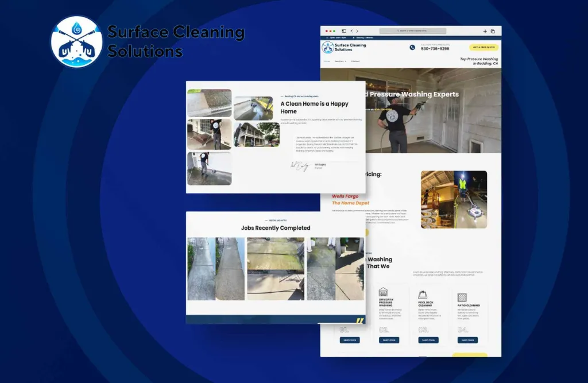The width and height of the screenshot is (588, 383).
Task: Open the worker sweeping near the window photo
Action: click(x=209, y=134)
